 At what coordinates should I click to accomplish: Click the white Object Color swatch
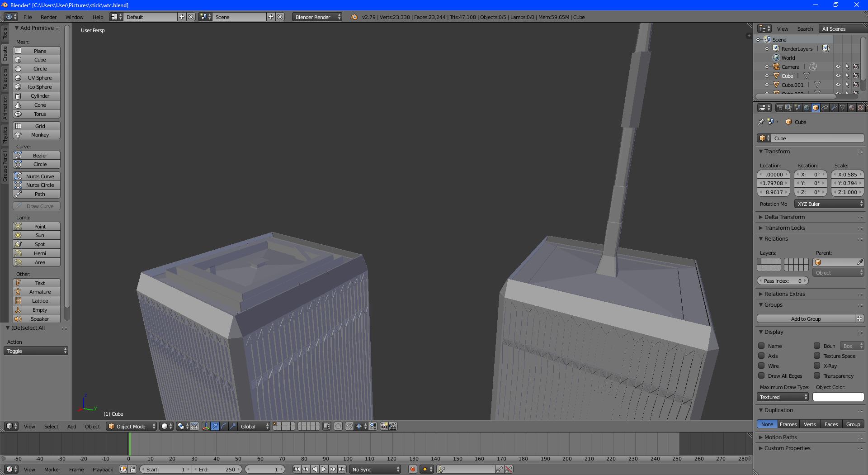point(838,397)
